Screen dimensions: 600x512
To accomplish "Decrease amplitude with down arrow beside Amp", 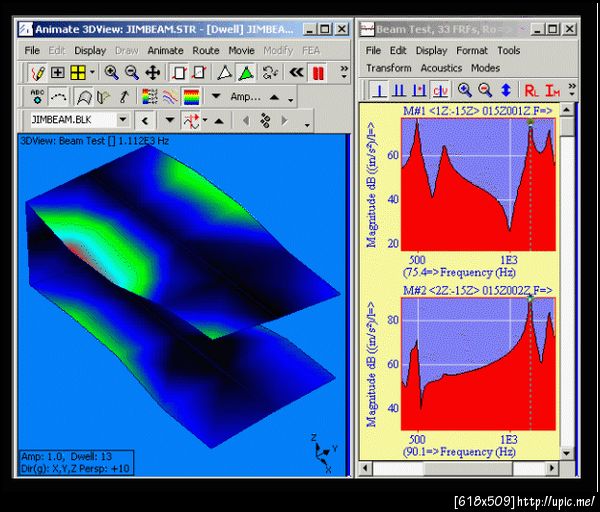I will 216,96.
